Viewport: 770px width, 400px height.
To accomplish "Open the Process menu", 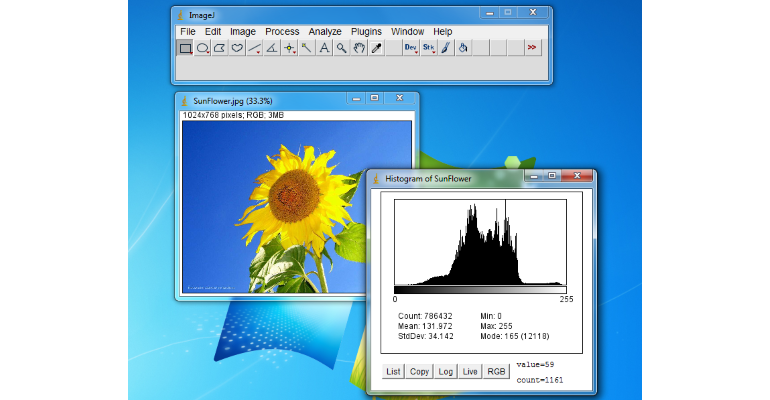I will pos(282,31).
